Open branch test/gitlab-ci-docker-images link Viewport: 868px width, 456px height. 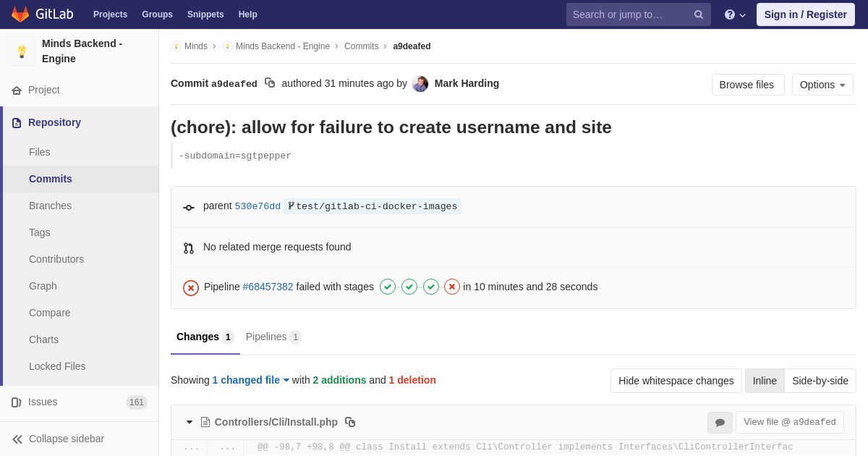[x=373, y=206]
